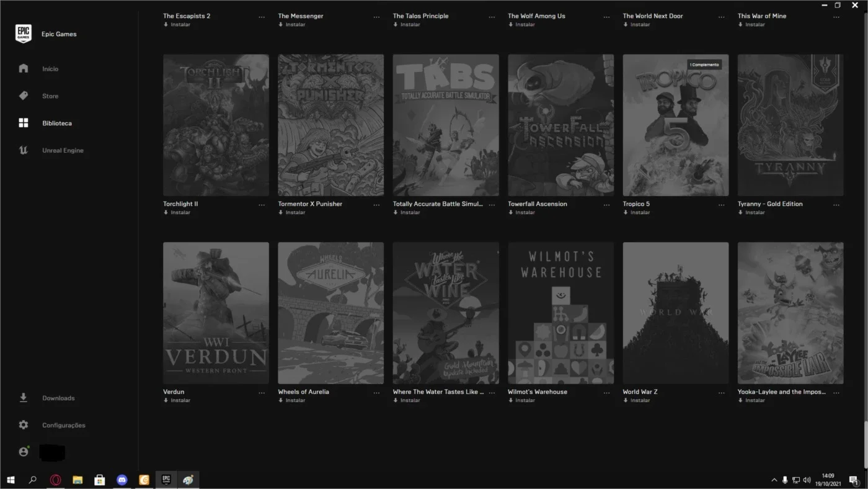Select Where the Water Tastes Like Wine cover
Screen dimensions: 868x489
(446, 313)
